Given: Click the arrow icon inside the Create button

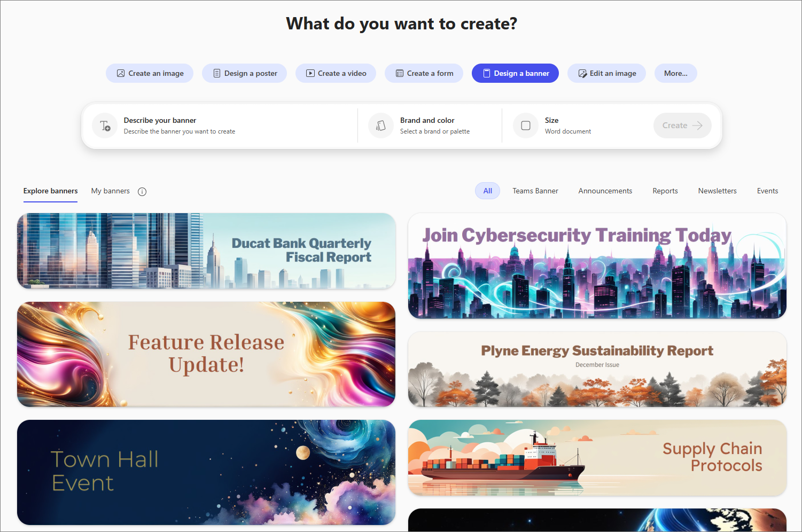Looking at the screenshot, I should coord(697,126).
